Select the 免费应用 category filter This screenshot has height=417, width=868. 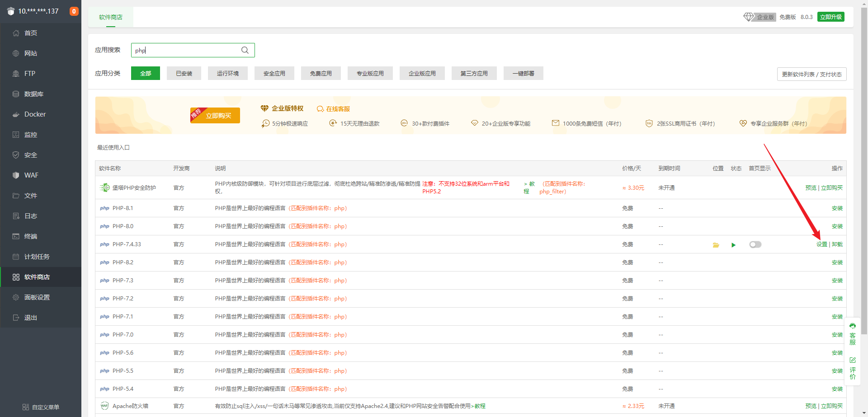(321, 73)
